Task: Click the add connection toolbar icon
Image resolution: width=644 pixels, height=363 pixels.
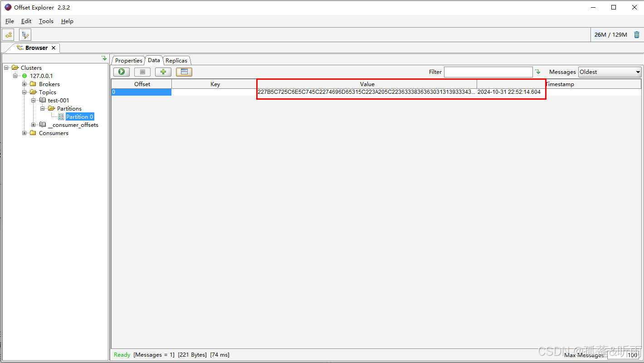Action: pyautogui.click(x=8, y=34)
